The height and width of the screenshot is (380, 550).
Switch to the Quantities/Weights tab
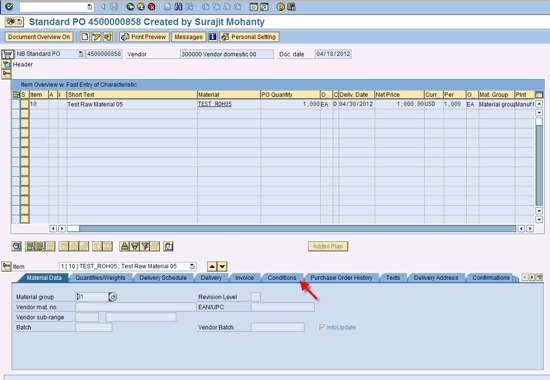tap(100, 278)
